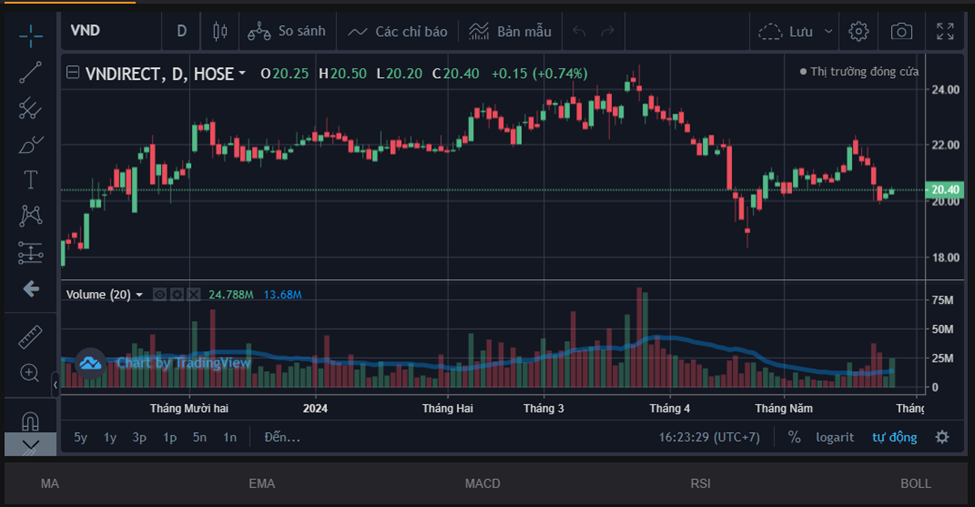Select the trend line drawing tool
975x507 pixels.
coord(30,73)
